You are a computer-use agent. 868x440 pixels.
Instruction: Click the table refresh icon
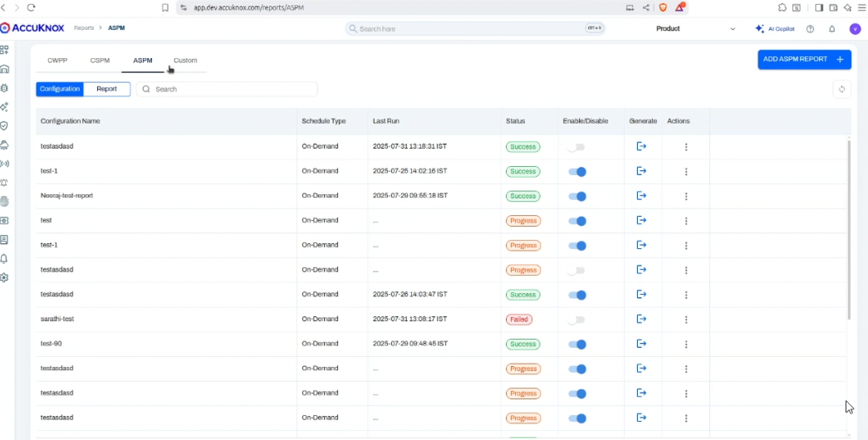(x=841, y=89)
